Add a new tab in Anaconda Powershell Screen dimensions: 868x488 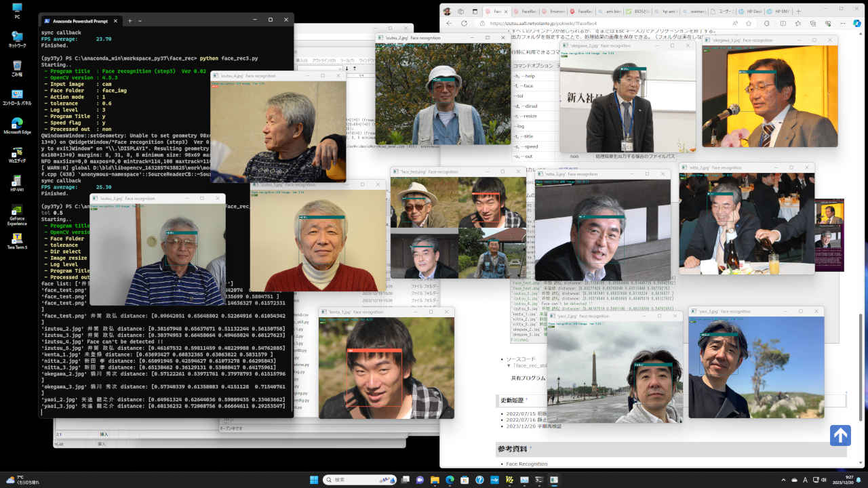130,20
